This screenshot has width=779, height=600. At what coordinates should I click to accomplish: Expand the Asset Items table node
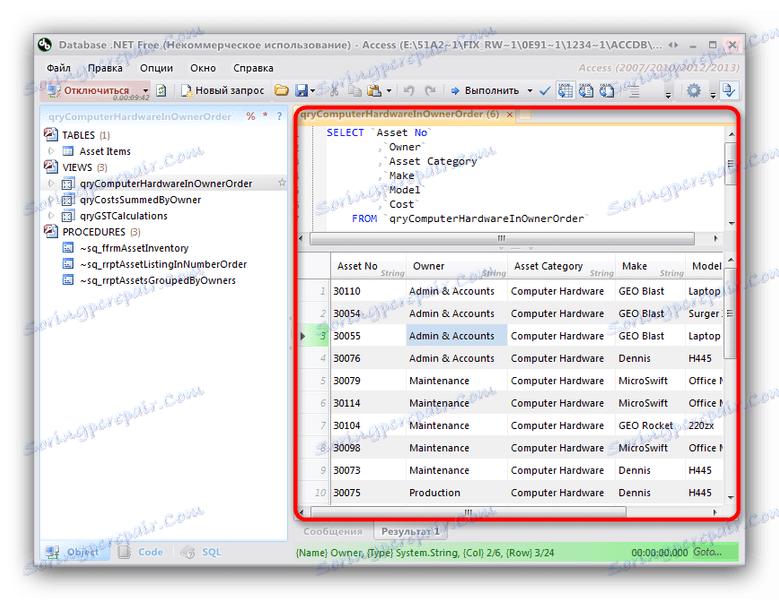point(51,151)
